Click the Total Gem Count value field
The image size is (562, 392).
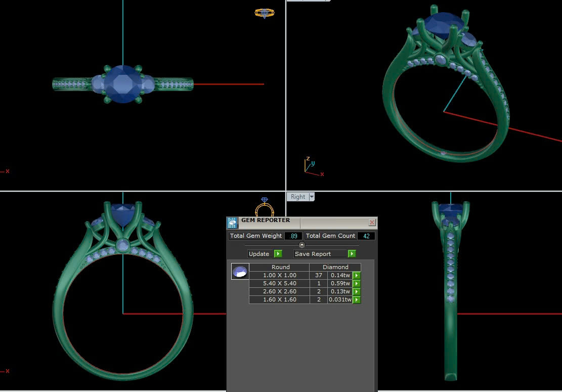coord(366,236)
